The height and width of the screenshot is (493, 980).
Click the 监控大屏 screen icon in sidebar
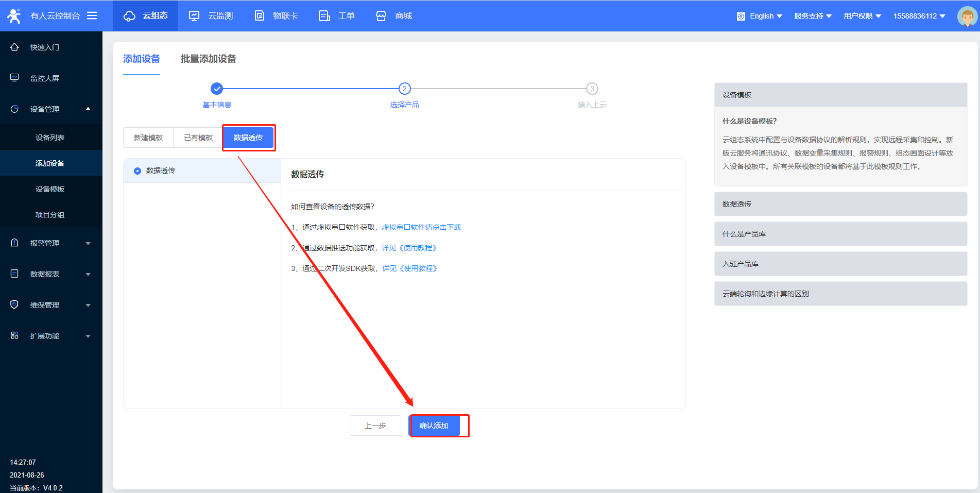click(14, 78)
